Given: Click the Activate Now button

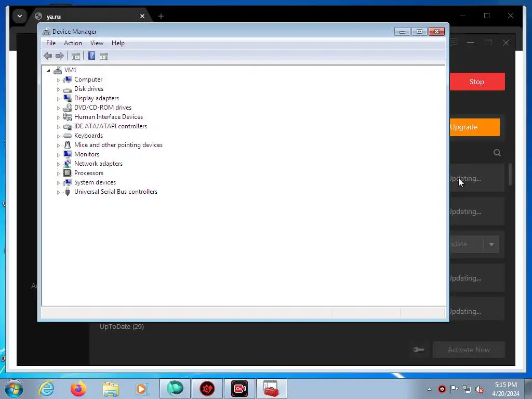Looking at the screenshot, I should point(469,350).
